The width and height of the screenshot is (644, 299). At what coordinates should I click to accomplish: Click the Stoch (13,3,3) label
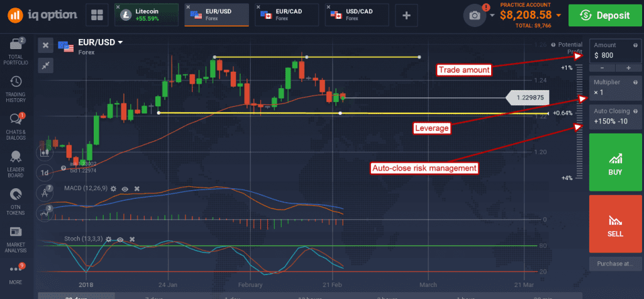click(84, 239)
